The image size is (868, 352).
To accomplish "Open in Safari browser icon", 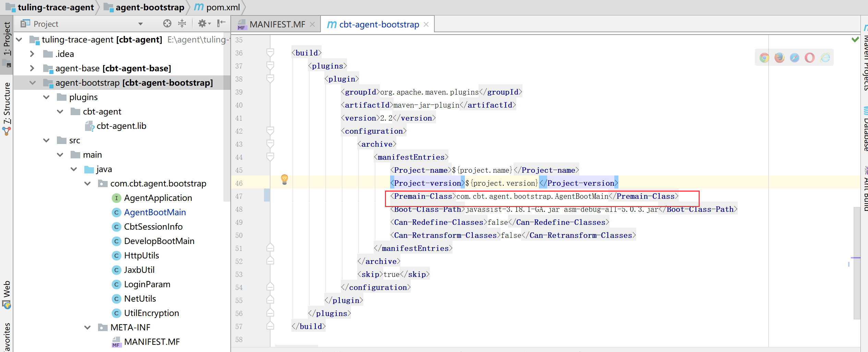I will point(794,58).
